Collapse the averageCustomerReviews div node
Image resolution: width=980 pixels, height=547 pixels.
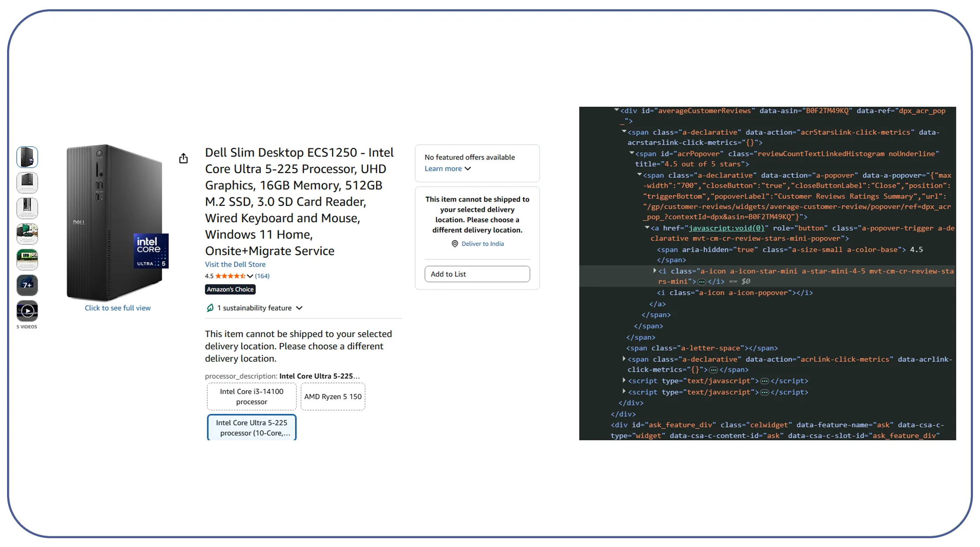point(617,110)
